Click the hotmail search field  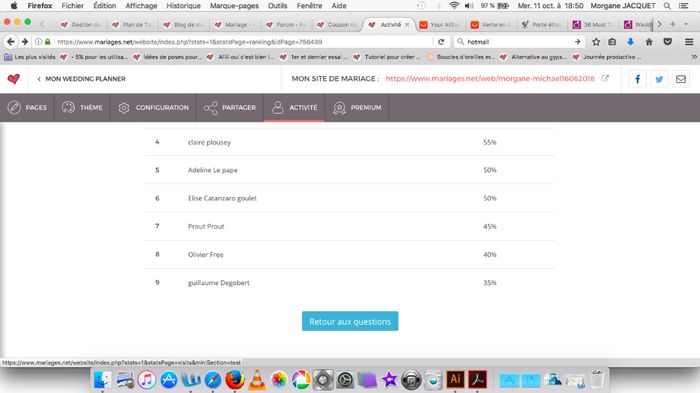click(518, 42)
